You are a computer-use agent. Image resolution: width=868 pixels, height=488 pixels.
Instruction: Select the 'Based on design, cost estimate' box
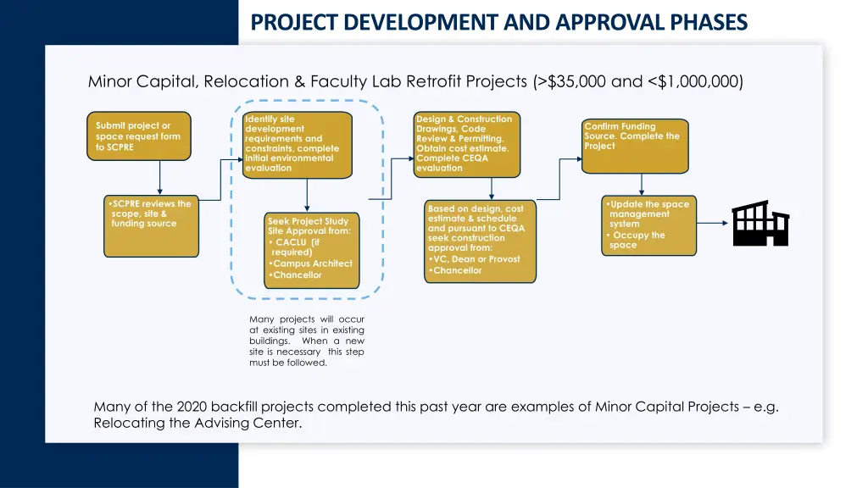[x=479, y=240]
